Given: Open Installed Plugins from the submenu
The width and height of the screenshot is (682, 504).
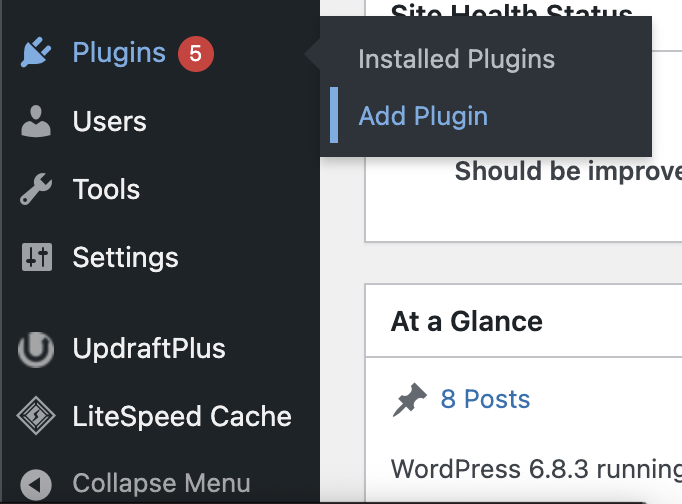Looking at the screenshot, I should [x=456, y=59].
